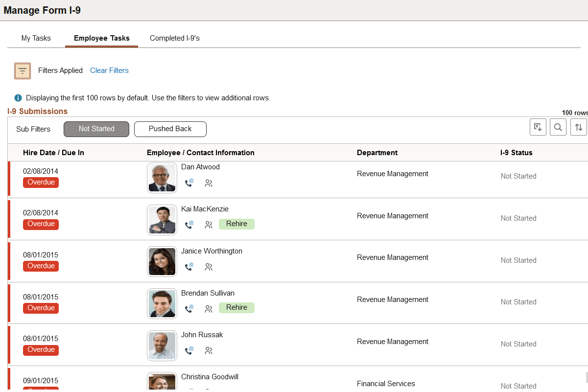Open the applied filters panel
Screen dimensions: 588x392
click(x=22, y=70)
